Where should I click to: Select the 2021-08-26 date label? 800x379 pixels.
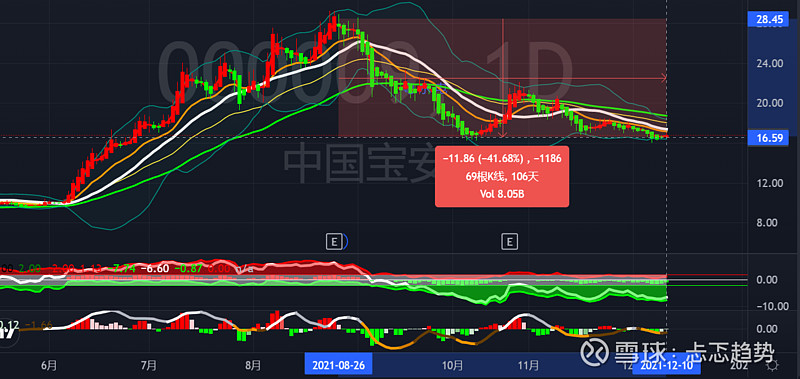click(x=339, y=365)
